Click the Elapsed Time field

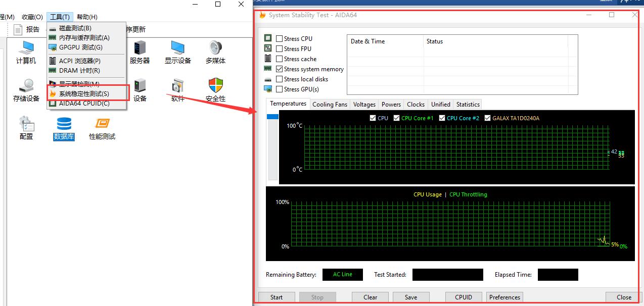click(558, 275)
